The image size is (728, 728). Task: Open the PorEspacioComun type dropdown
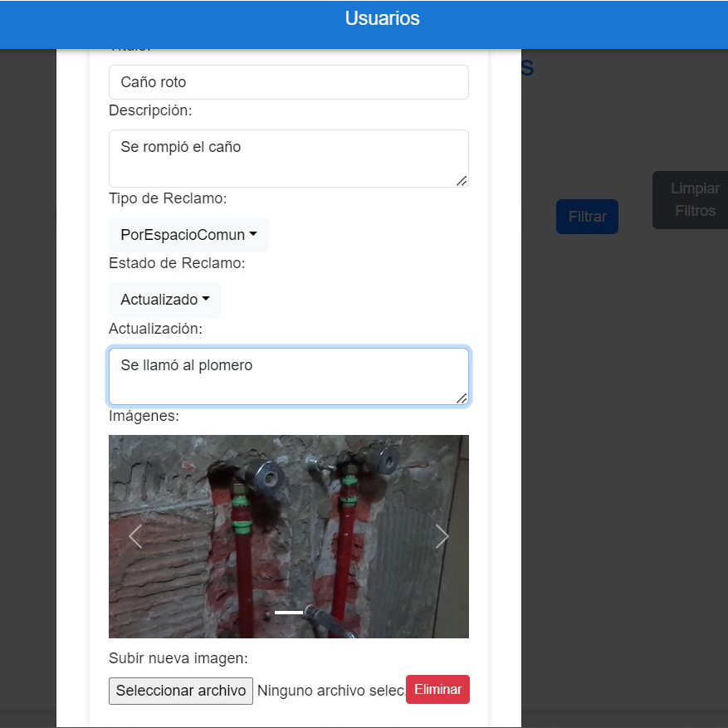188,235
